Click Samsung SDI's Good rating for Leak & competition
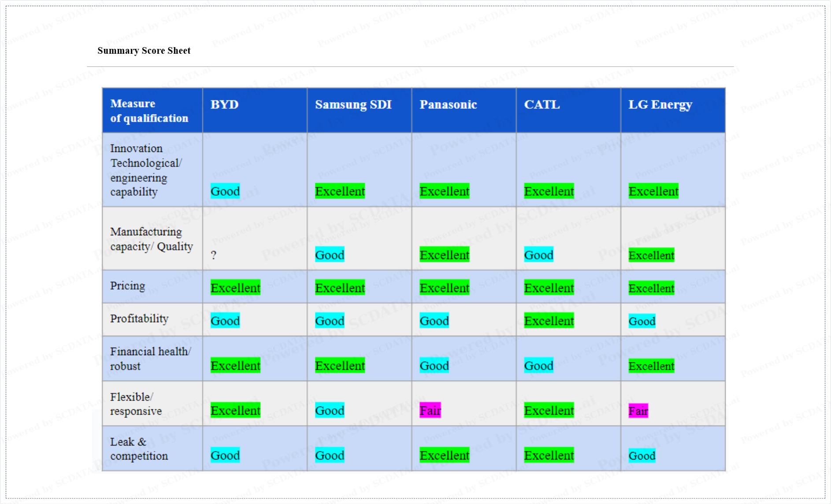The height and width of the screenshot is (504, 831). pyautogui.click(x=330, y=455)
